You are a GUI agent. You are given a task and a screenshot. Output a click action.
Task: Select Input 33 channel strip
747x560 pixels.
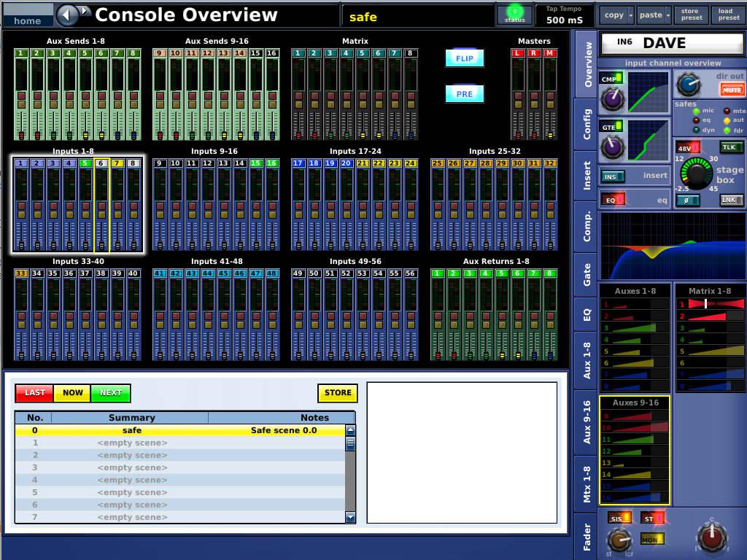(x=21, y=314)
